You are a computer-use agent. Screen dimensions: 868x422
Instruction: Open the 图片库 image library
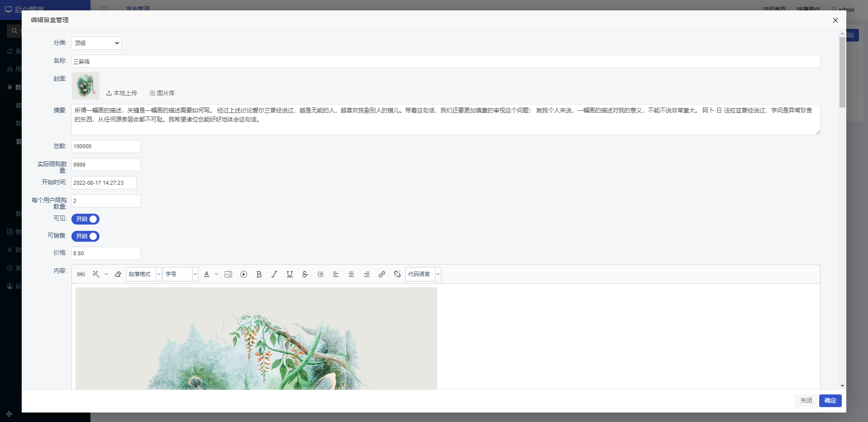pyautogui.click(x=162, y=93)
